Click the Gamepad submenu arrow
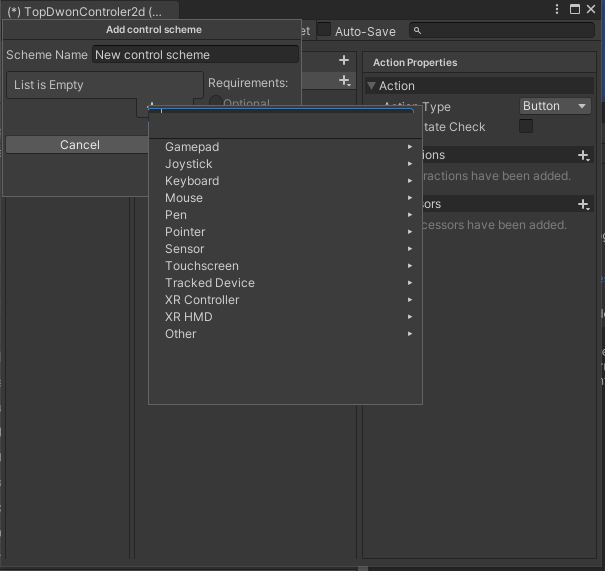605x571 pixels. point(410,147)
